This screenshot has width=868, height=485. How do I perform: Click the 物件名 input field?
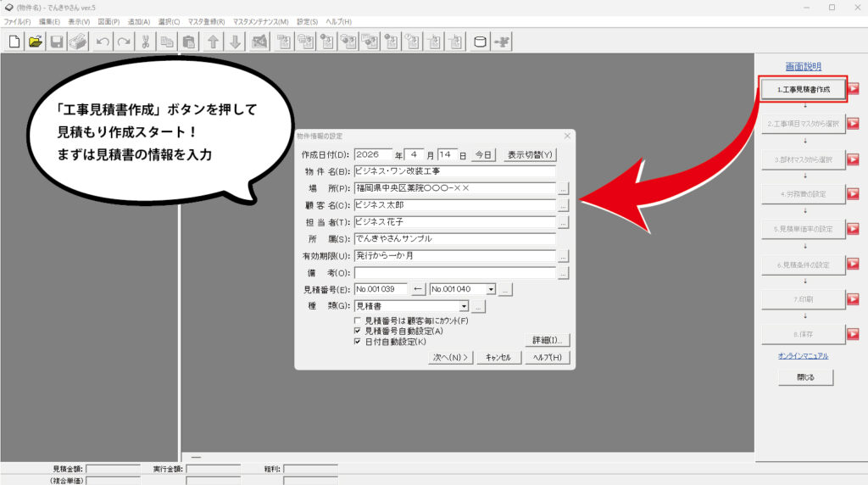pyautogui.click(x=454, y=171)
